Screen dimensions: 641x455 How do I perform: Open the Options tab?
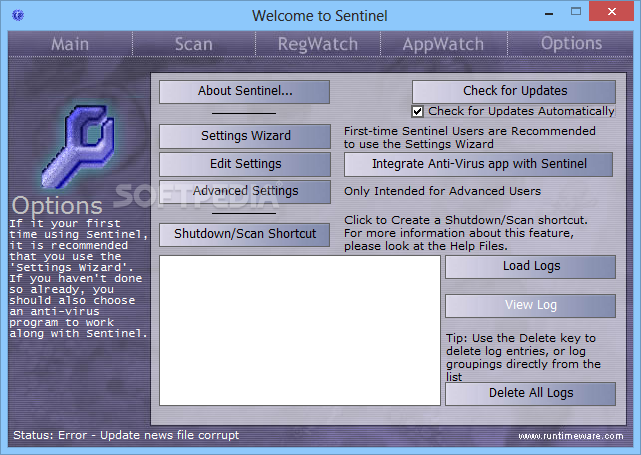pos(571,43)
